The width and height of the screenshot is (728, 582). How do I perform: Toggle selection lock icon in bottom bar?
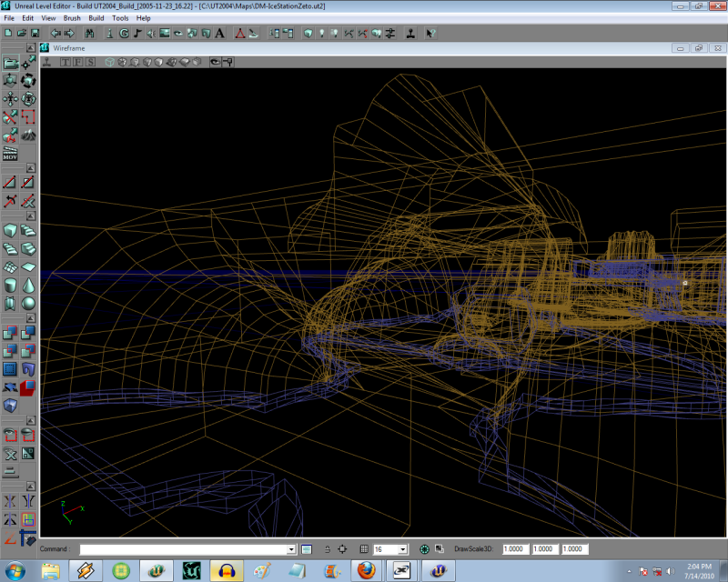coord(328,549)
